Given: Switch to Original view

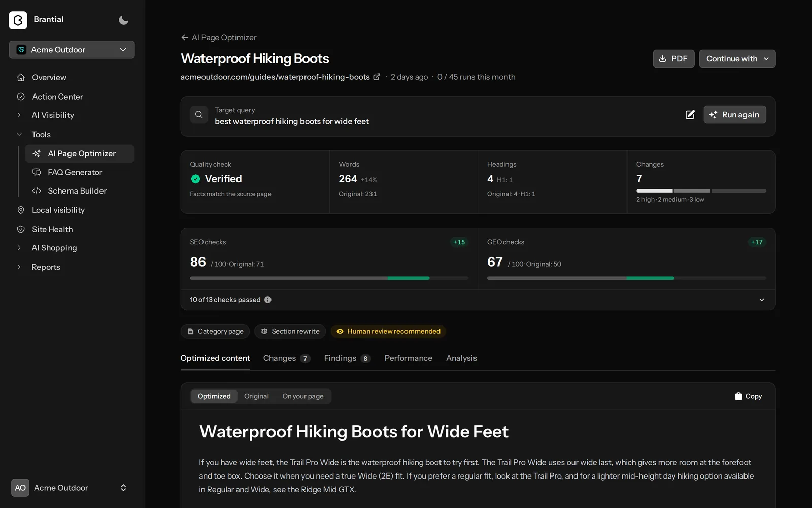Looking at the screenshot, I should click(x=256, y=396).
